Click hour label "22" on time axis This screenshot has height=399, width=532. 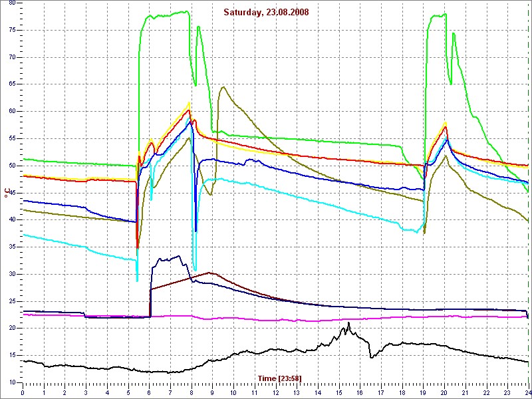coord(486,392)
